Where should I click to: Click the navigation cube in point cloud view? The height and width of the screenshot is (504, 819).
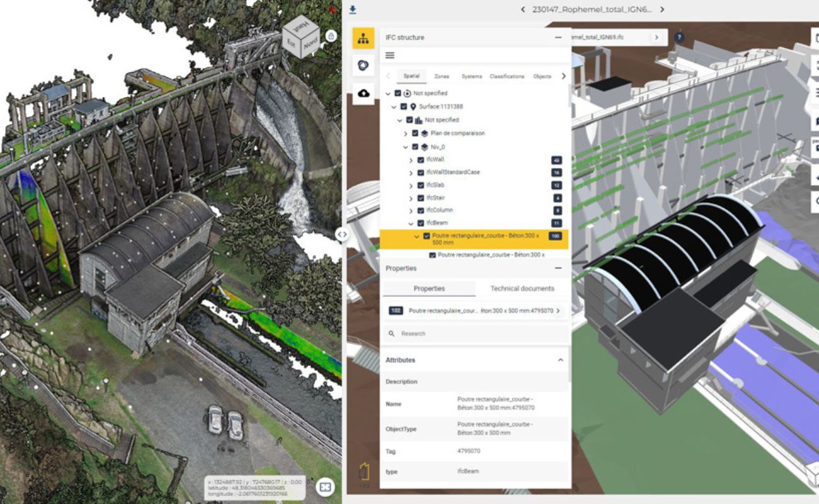(x=301, y=37)
